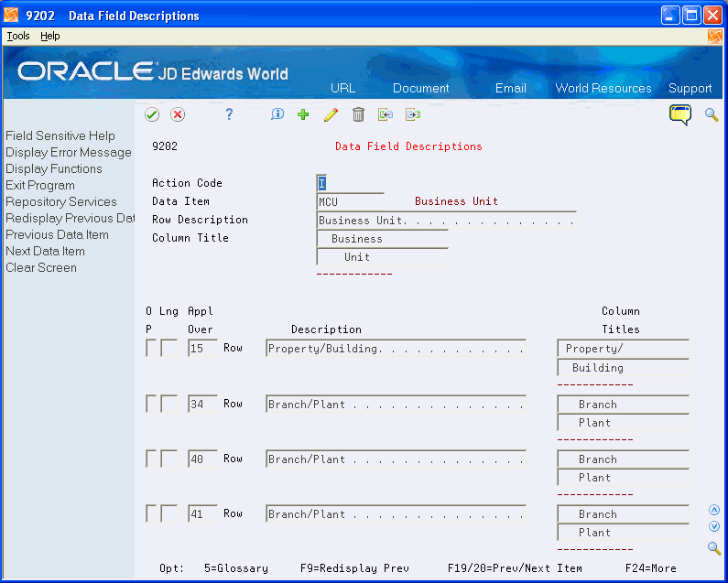
Task: Click the green checkmark OK icon
Action: click(x=152, y=114)
